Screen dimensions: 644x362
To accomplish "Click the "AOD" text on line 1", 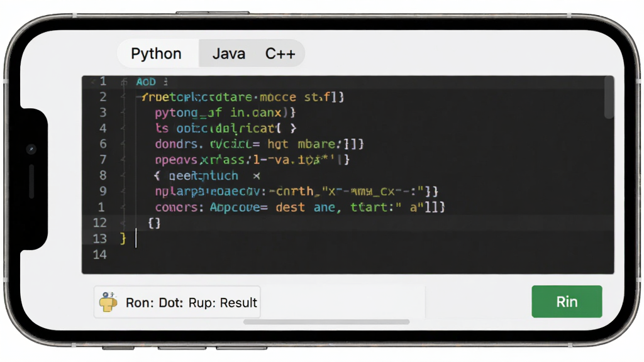I will pyautogui.click(x=146, y=82).
